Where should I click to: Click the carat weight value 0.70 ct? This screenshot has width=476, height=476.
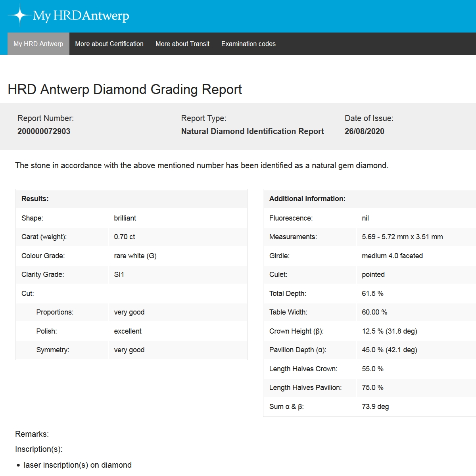124,237
